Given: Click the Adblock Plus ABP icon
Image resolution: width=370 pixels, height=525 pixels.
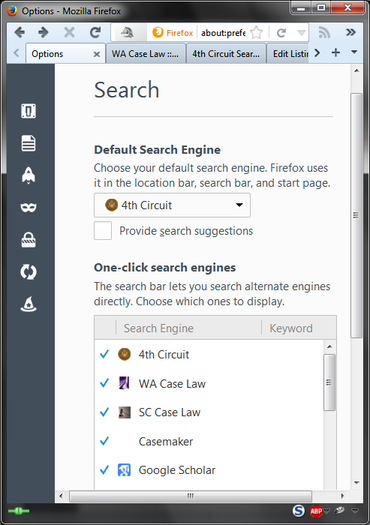Looking at the screenshot, I should 316,511.
